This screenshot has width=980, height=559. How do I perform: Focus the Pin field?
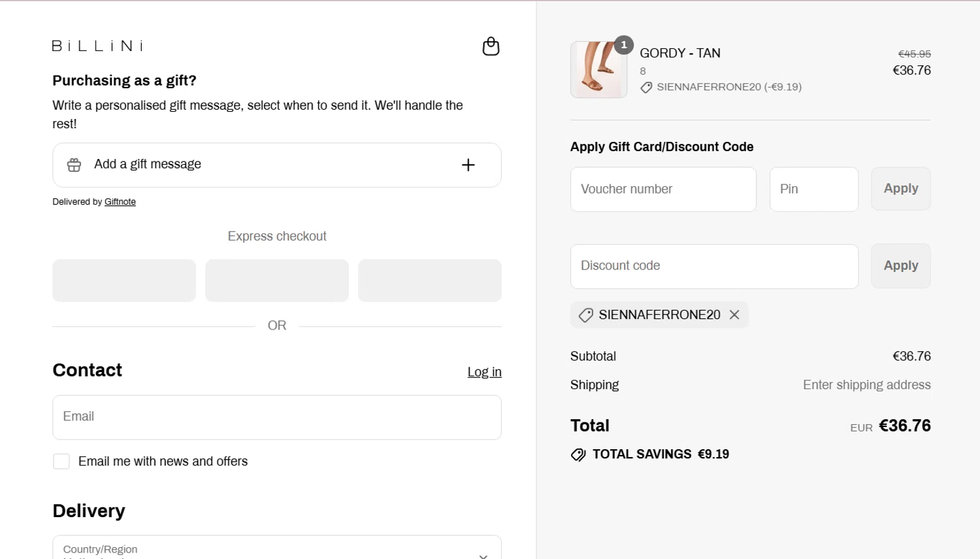[814, 189]
